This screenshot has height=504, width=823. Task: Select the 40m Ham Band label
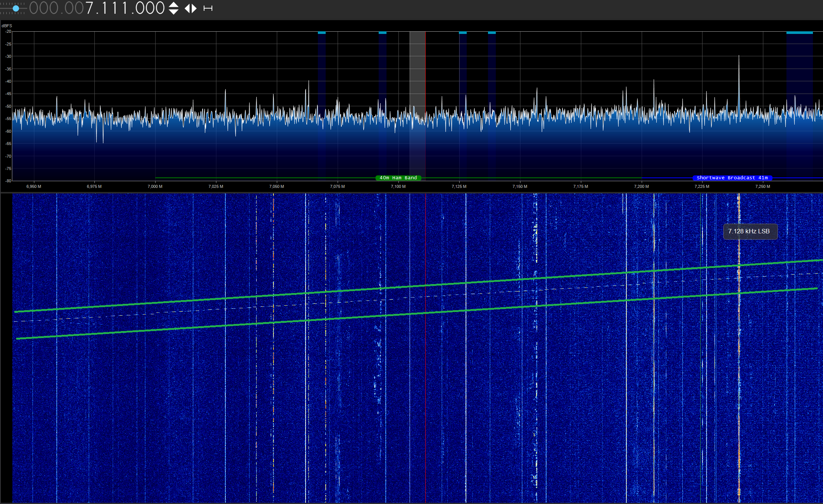[398, 178]
